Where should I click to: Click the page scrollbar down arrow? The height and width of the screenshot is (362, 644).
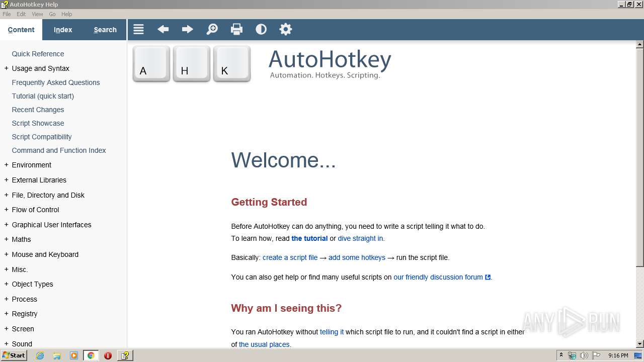tap(640, 344)
